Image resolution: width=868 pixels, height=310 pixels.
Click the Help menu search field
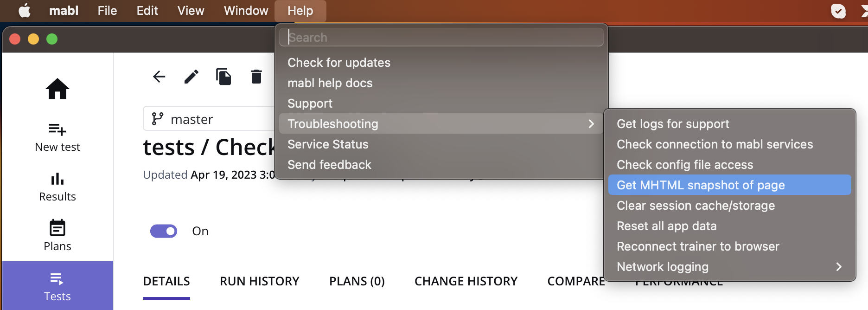pos(441,38)
